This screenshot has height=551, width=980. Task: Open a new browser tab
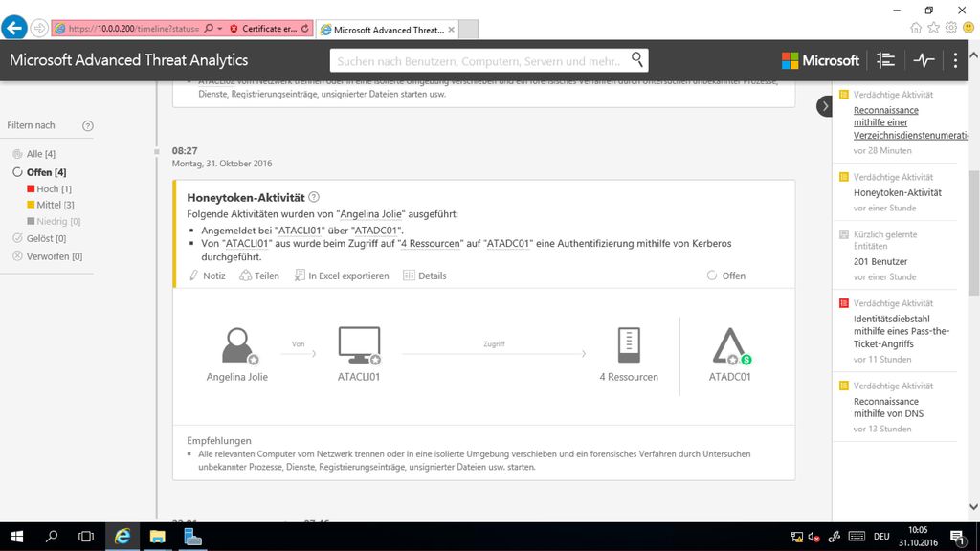pos(469,29)
